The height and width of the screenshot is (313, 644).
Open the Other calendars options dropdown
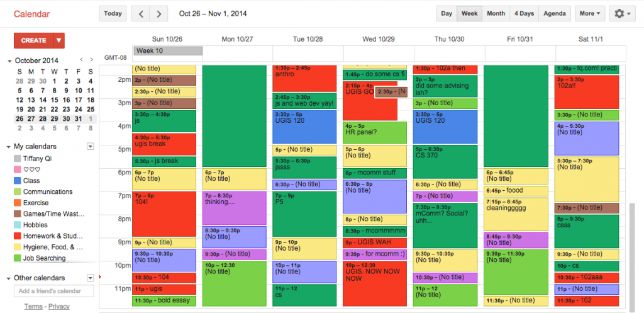[x=91, y=278]
